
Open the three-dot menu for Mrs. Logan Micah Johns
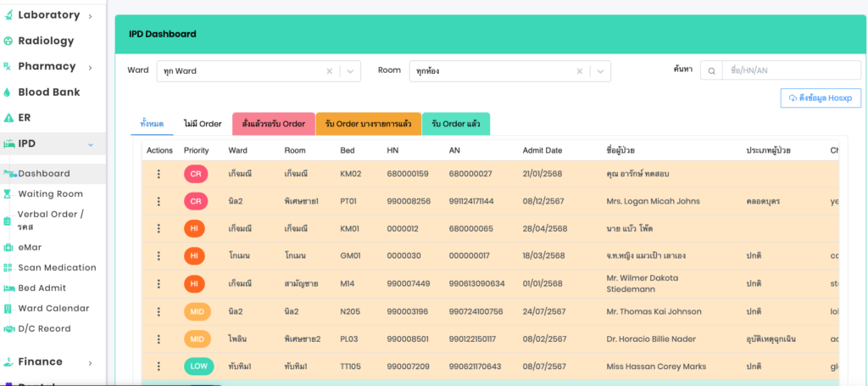158,201
